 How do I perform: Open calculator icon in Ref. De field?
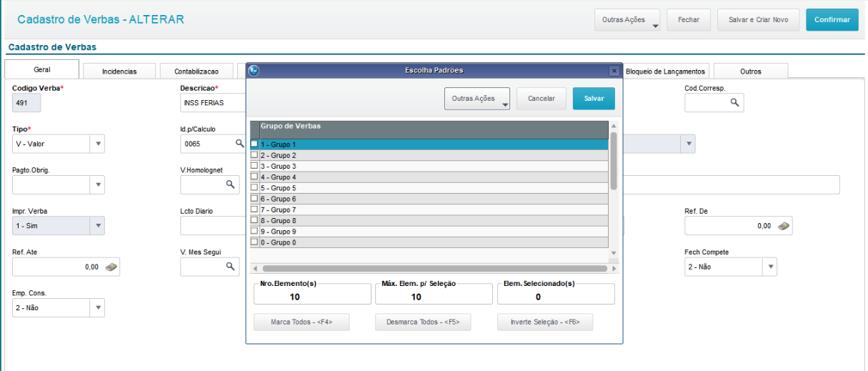point(783,226)
